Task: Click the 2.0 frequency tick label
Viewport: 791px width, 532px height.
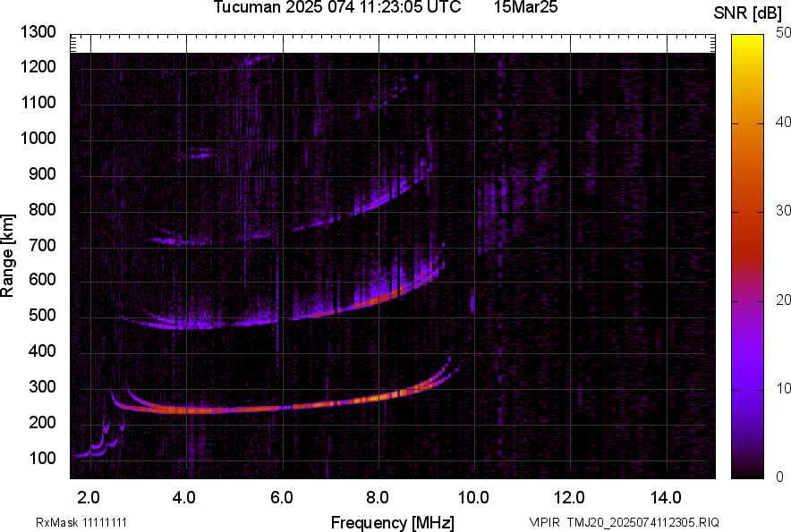Action: click(x=89, y=497)
